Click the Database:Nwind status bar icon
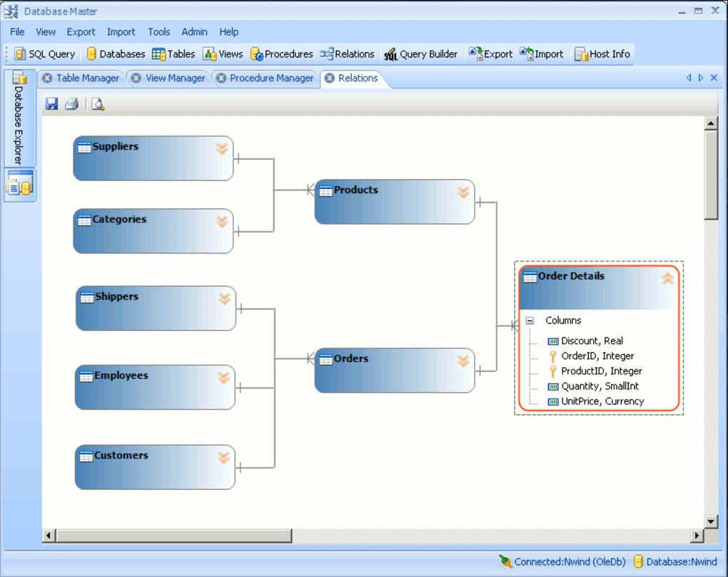Viewport: 728px width, 577px height. [x=638, y=561]
